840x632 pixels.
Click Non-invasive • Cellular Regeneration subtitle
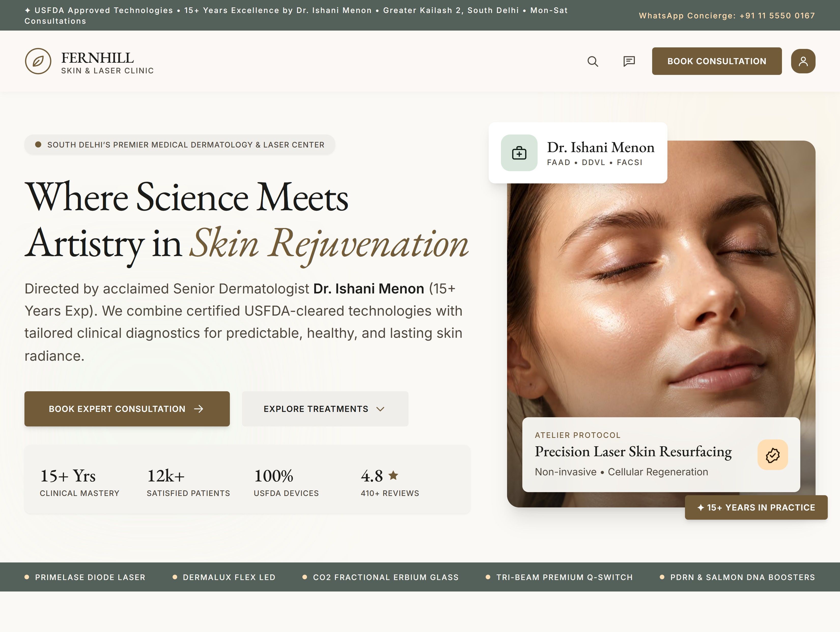tap(621, 472)
